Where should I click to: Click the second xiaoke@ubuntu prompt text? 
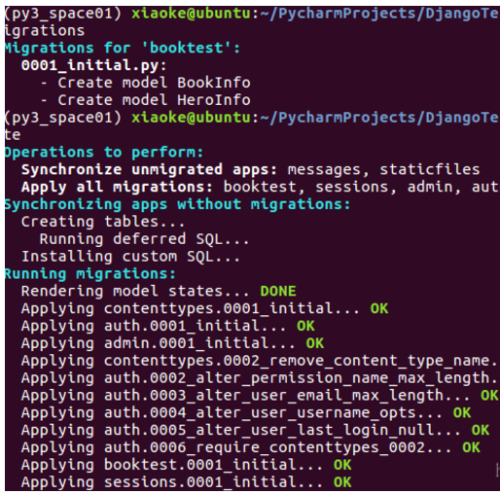pyautogui.click(x=191, y=118)
